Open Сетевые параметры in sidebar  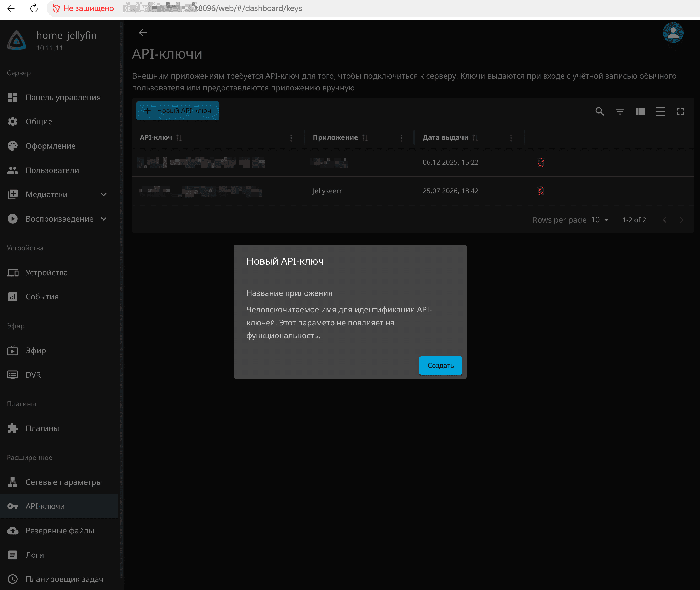(59, 482)
